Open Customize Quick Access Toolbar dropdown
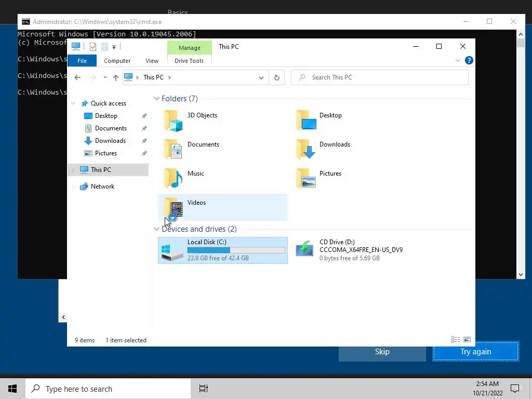The image size is (532, 399). click(114, 47)
